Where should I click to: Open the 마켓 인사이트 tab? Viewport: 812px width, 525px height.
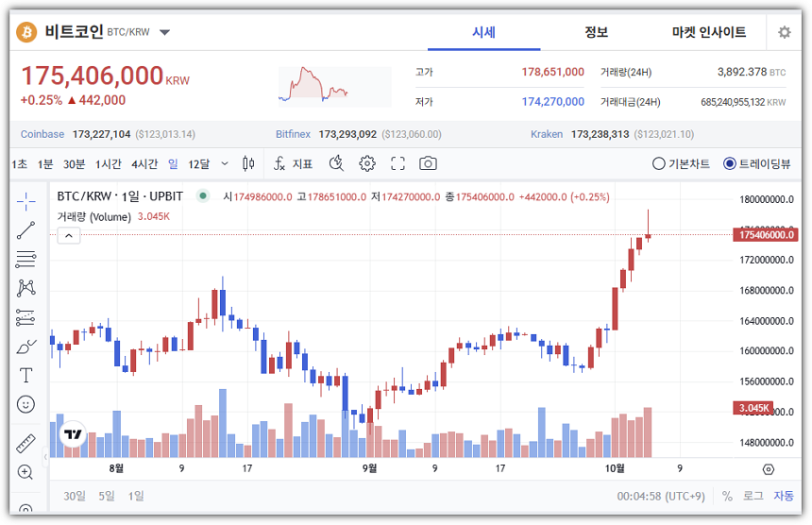(709, 32)
